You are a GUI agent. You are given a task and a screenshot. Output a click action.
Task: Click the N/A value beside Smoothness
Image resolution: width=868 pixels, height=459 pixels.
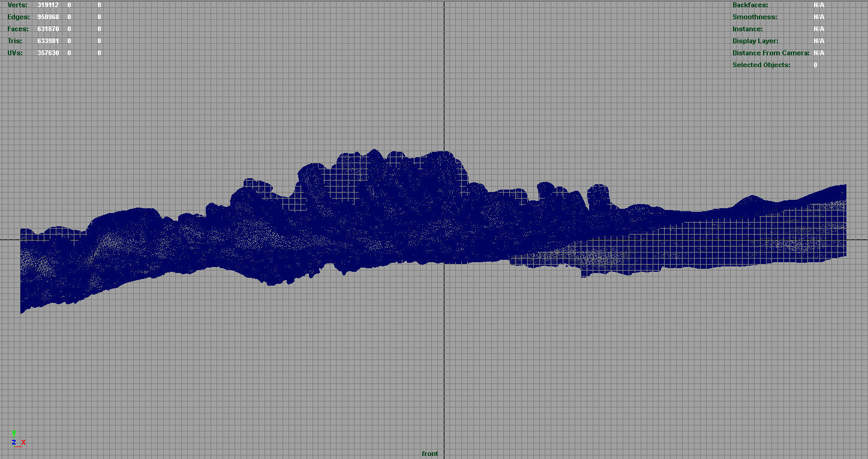click(819, 17)
